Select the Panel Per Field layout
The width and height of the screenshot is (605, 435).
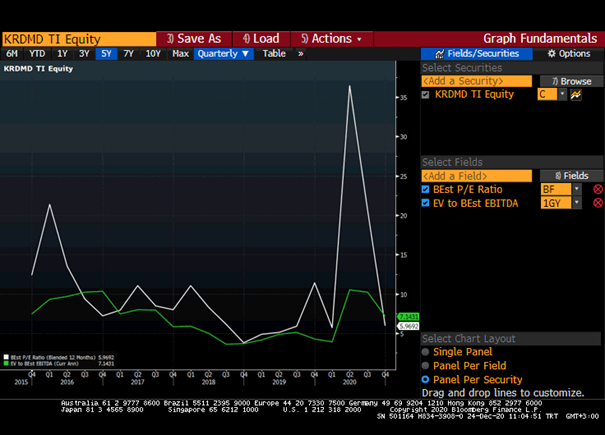tap(425, 366)
